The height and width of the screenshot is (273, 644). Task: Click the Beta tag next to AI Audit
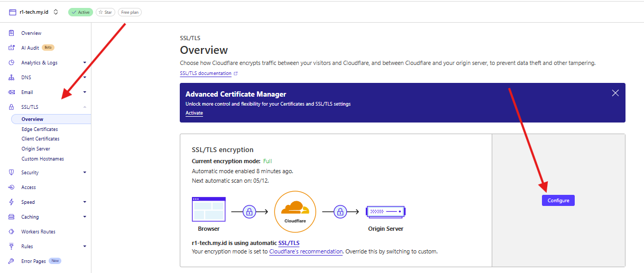click(48, 48)
